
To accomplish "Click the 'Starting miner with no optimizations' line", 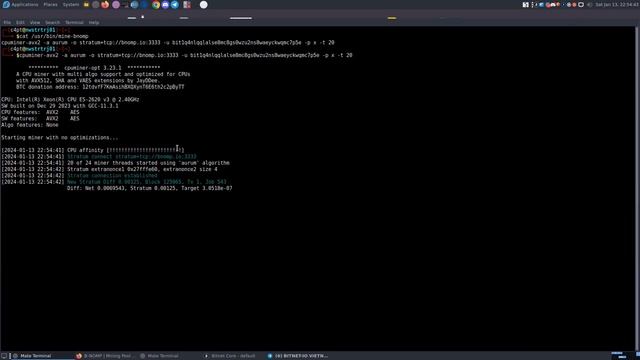I will (60, 138).
